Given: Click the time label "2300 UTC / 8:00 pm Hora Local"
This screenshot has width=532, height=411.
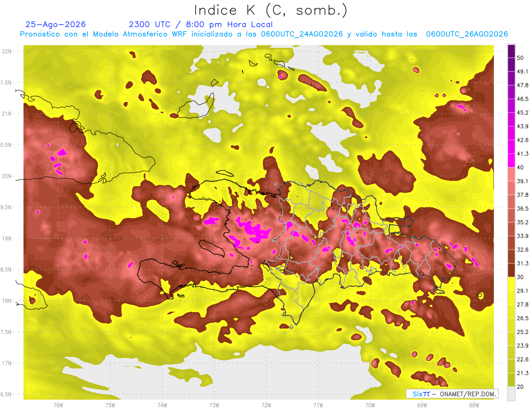Looking at the screenshot, I should click(x=200, y=24).
